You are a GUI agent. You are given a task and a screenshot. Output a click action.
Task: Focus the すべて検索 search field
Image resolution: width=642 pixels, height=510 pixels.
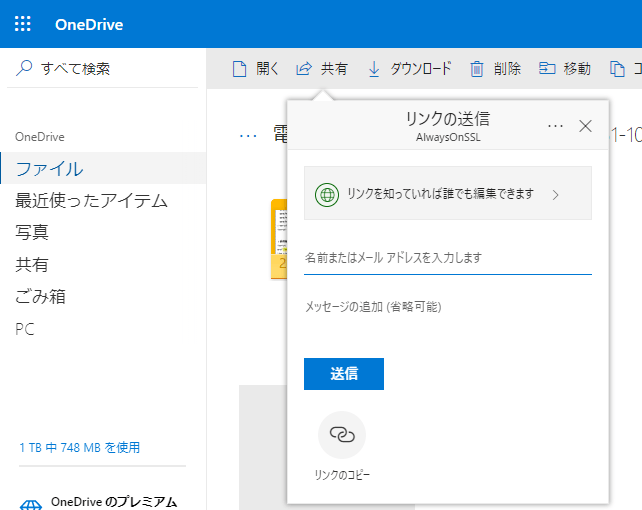coord(102,68)
